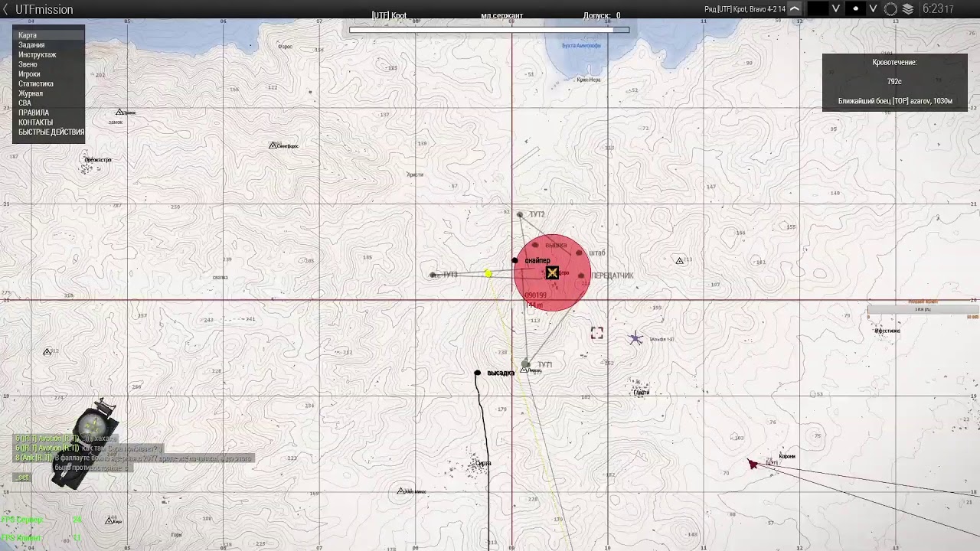Viewport: 980px width, 551px height.
Task: Click the dotted circle icon in top bar
Action: (890, 9)
